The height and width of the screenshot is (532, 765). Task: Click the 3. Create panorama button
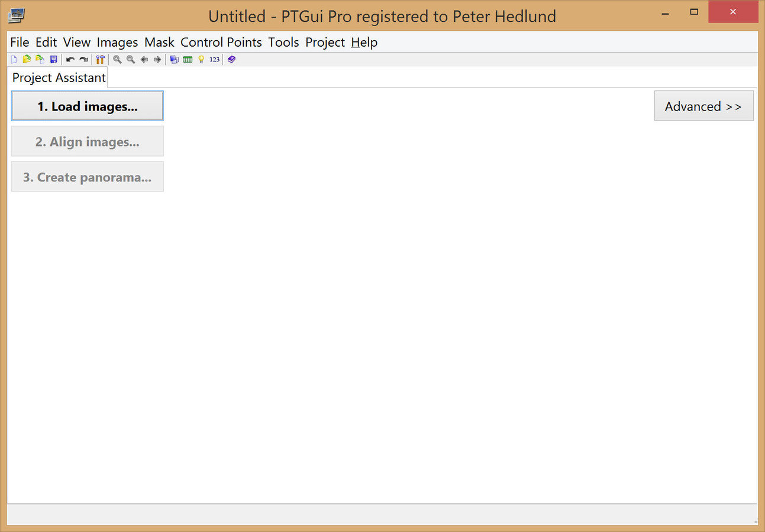pyautogui.click(x=88, y=177)
